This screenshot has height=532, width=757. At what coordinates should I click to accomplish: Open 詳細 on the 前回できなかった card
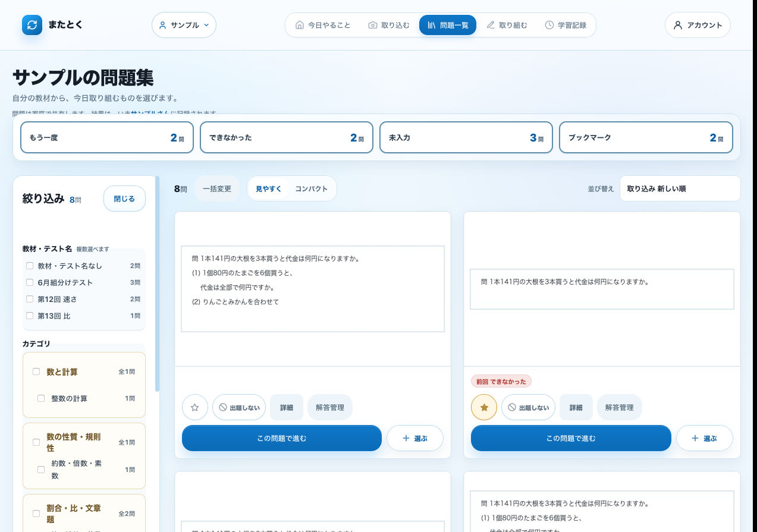[576, 407]
